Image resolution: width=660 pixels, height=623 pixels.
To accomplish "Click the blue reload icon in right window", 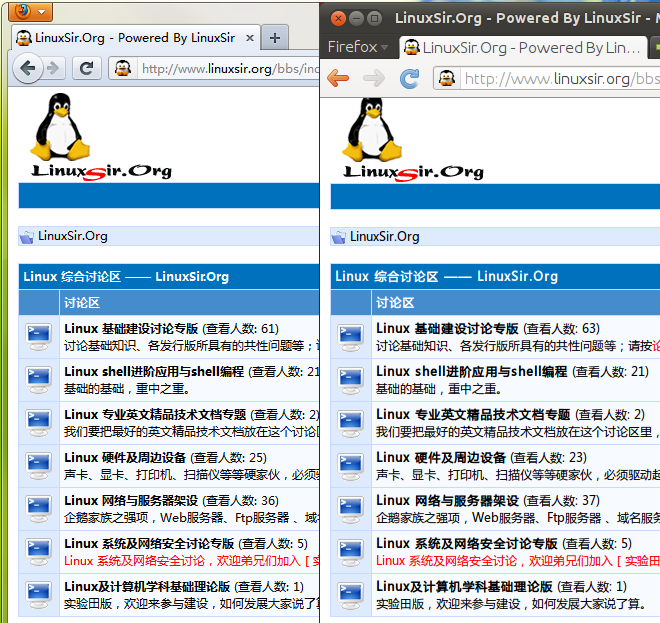I will (x=409, y=78).
